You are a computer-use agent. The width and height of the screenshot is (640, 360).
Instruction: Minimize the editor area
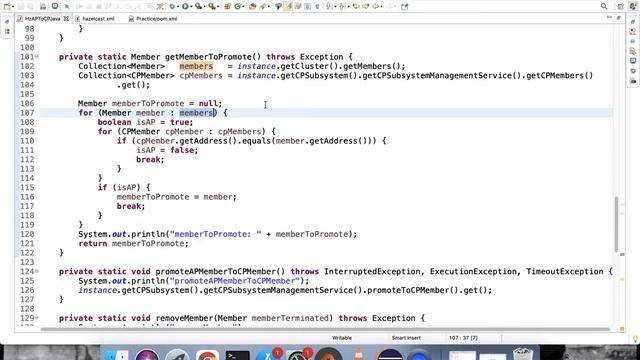coord(609,17)
